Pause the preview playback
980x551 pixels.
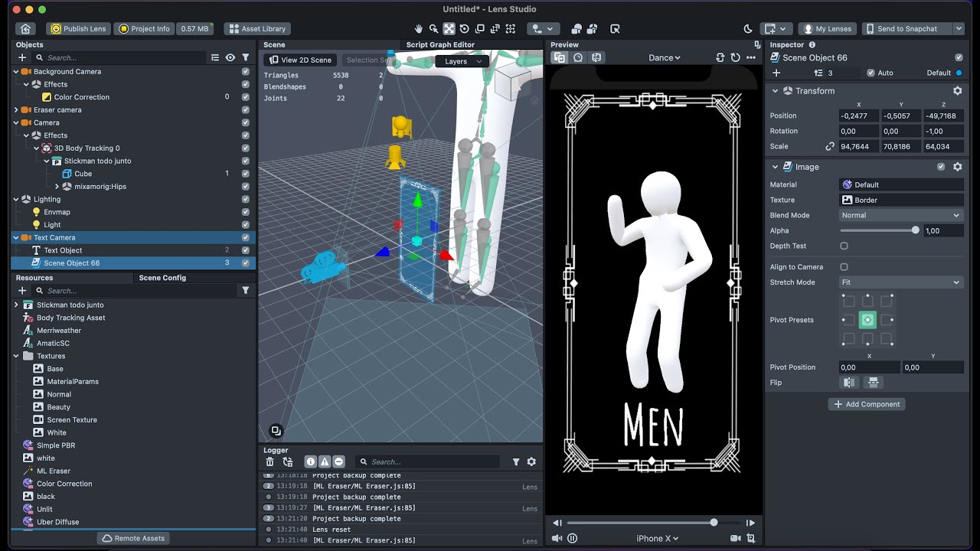pyautogui.click(x=572, y=538)
